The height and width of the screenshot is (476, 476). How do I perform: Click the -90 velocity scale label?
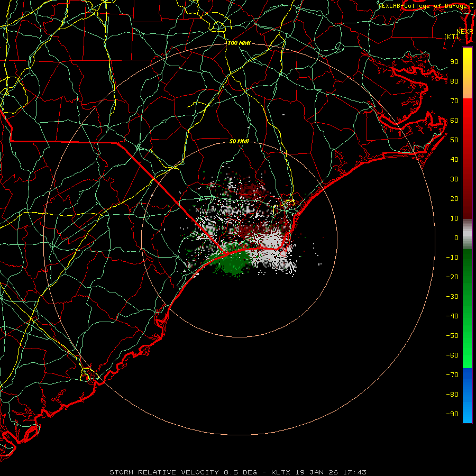(452, 414)
